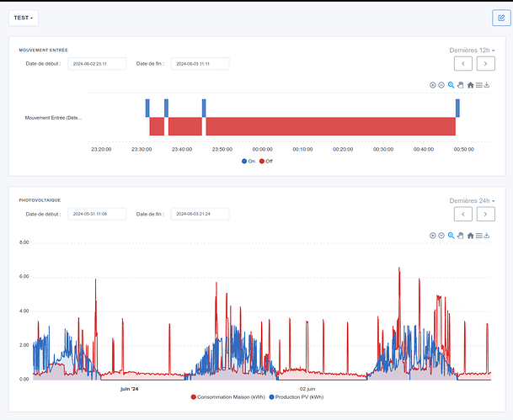Click zoom in icon on Mouvement Entrée chart

click(432, 85)
